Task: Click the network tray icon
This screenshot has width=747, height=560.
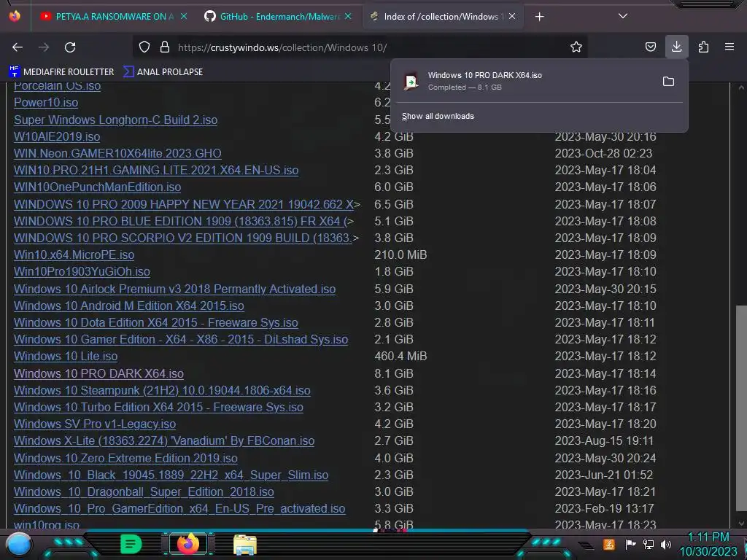Action: 649,544
